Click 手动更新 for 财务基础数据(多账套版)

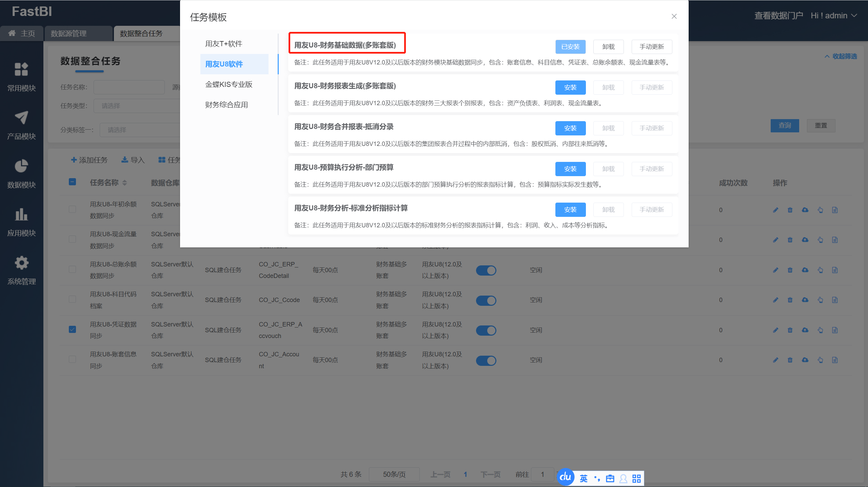(651, 47)
